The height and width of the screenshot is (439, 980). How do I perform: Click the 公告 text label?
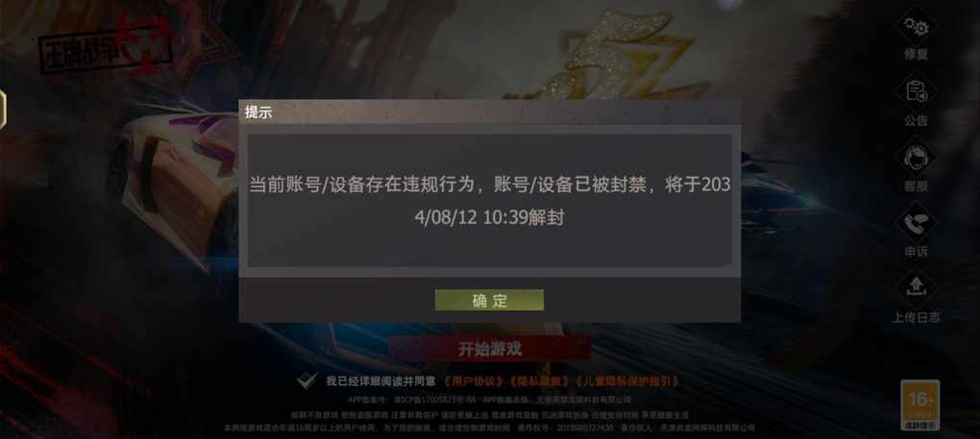coord(917,120)
